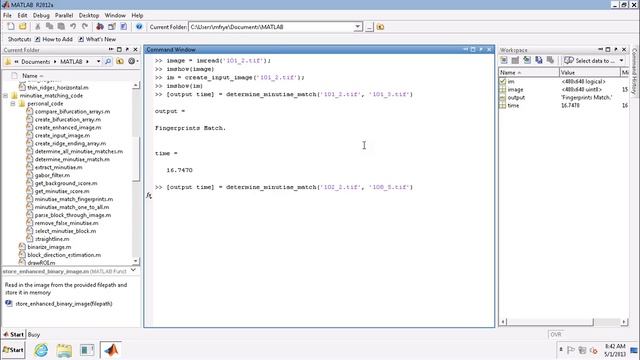The image size is (640, 360).
Task: Open Simulink from the toolbar icon
Action: [100, 27]
